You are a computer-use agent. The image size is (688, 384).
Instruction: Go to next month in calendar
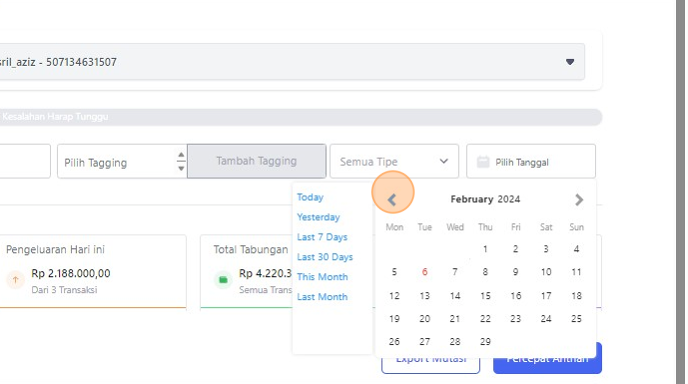pyautogui.click(x=579, y=200)
